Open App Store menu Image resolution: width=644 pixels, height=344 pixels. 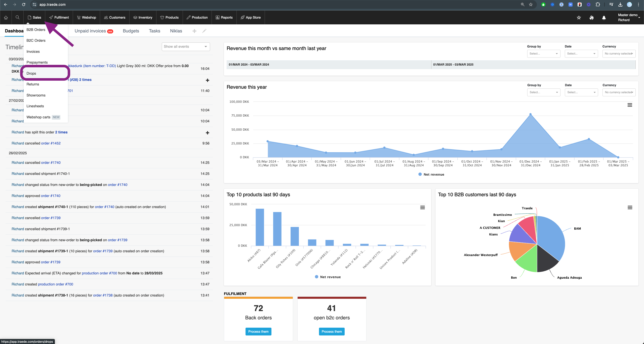(251, 17)
